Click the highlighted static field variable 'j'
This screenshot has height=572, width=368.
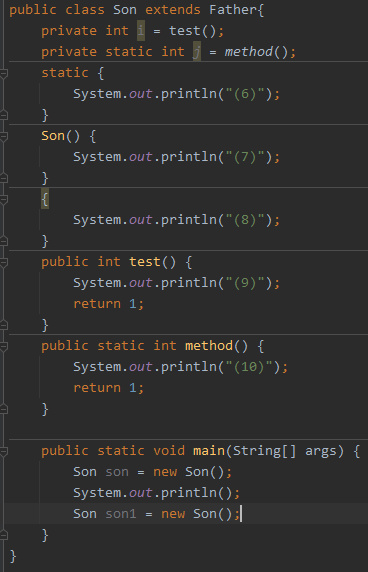click(x=197, y=52)
